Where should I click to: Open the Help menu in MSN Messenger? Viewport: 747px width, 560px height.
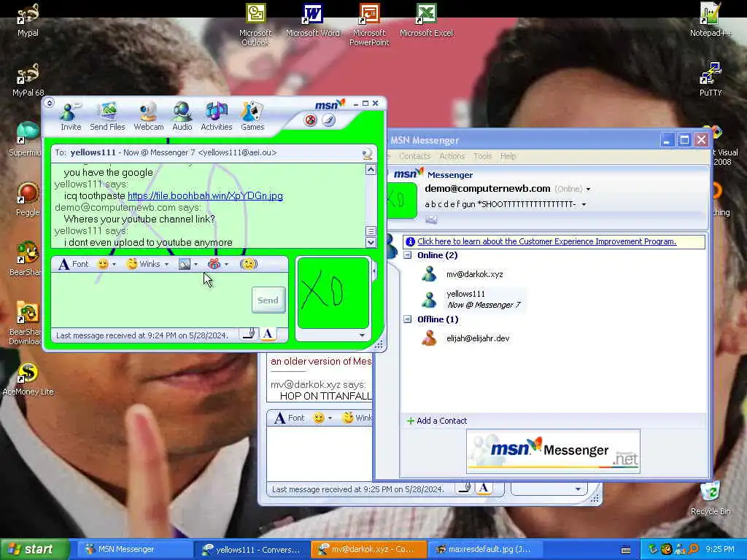508,156
